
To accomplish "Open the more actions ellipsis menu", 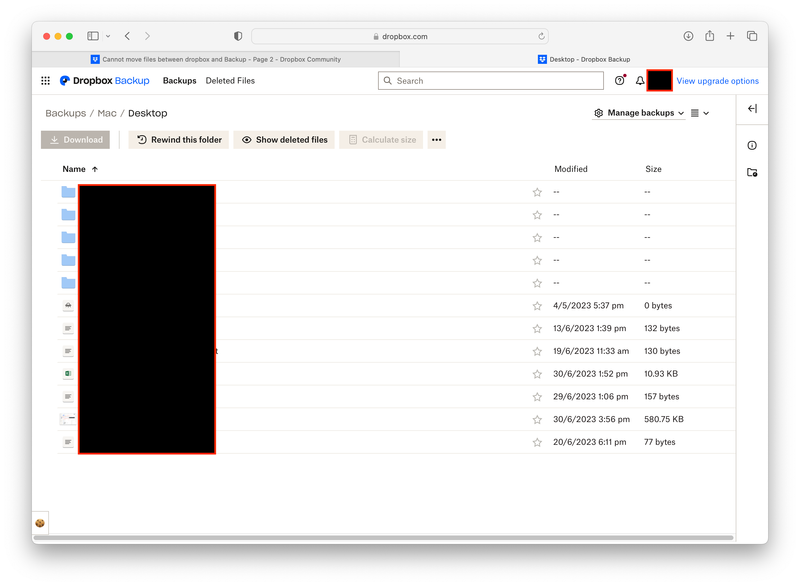I will (436, 140).
